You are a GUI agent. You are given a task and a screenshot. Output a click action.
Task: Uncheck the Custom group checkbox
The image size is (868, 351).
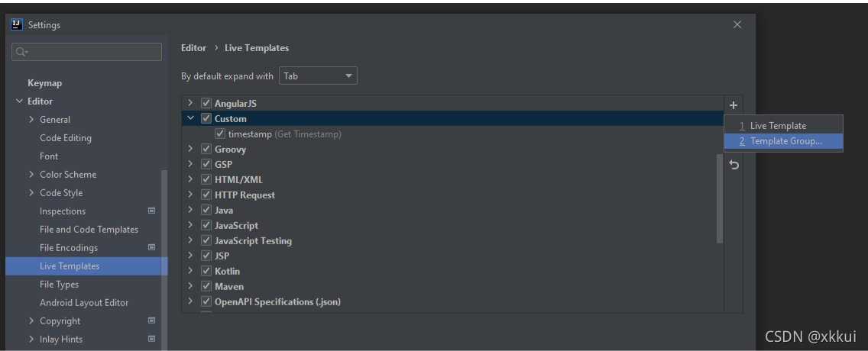click(x=206, y=118)
